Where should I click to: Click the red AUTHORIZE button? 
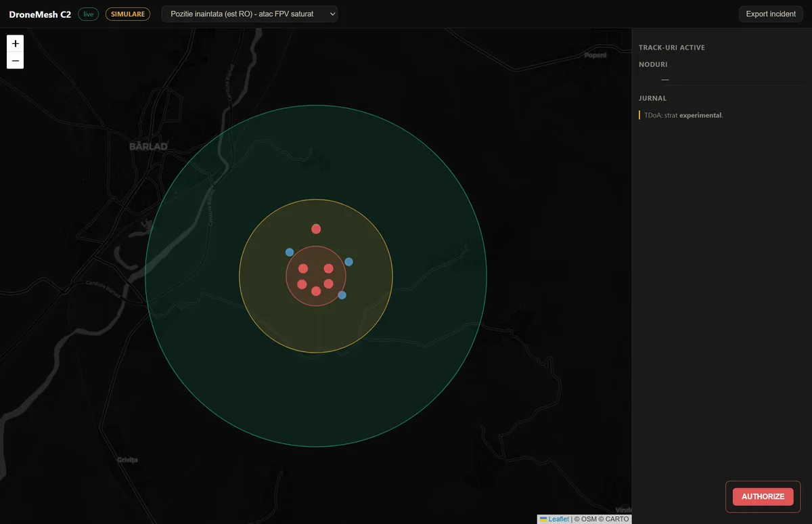[763, 496]
